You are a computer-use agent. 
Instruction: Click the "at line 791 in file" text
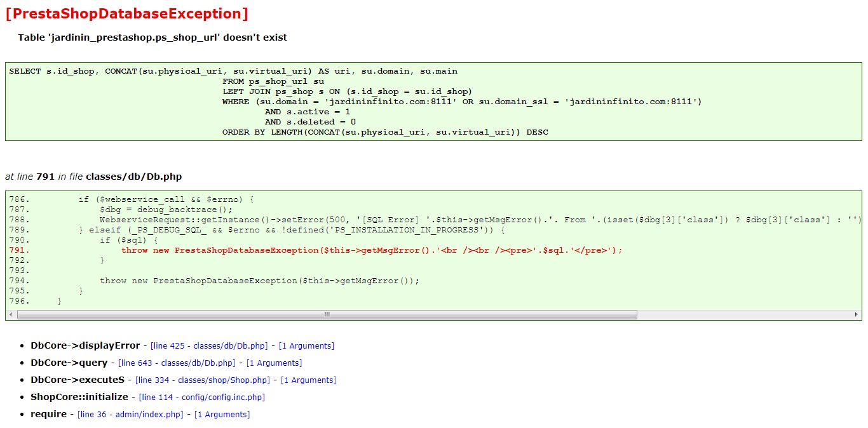point(93,177)
